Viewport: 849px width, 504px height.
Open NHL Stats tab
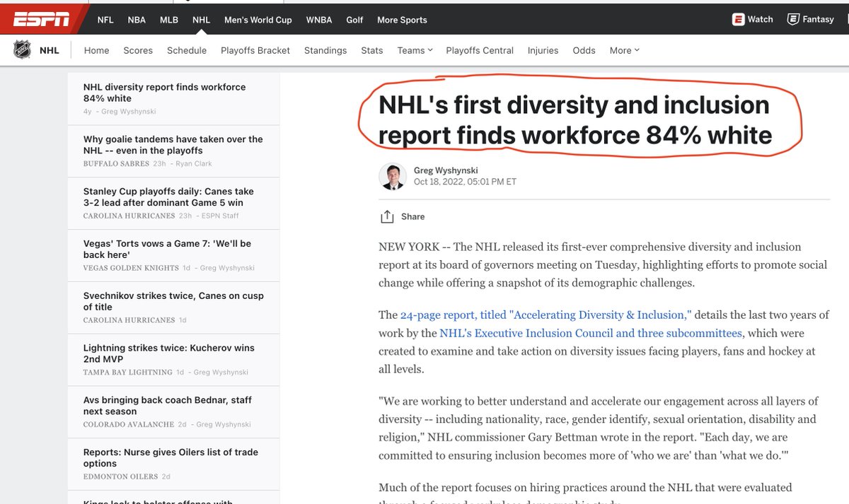tap(372, 50)
